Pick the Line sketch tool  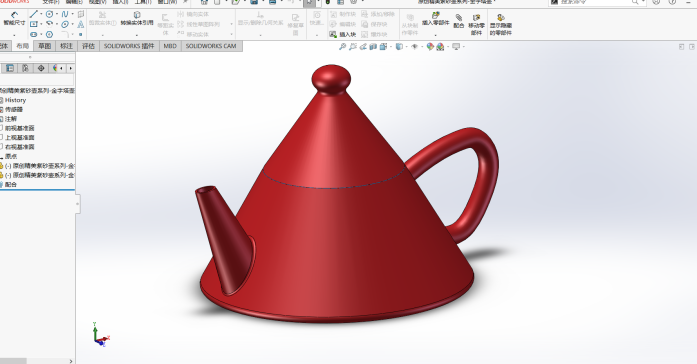coord(34,14)
